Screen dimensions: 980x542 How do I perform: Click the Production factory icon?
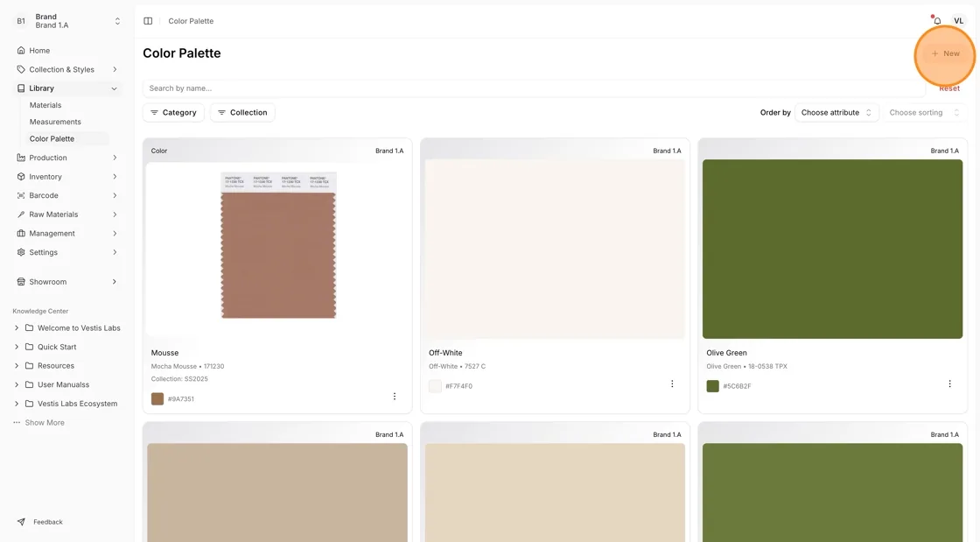[x=21, y=158]
